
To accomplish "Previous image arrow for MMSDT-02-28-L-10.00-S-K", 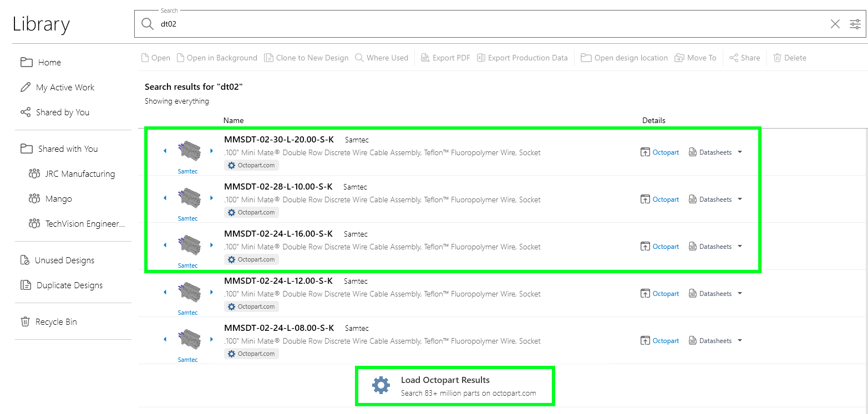I will pos(165,198).
